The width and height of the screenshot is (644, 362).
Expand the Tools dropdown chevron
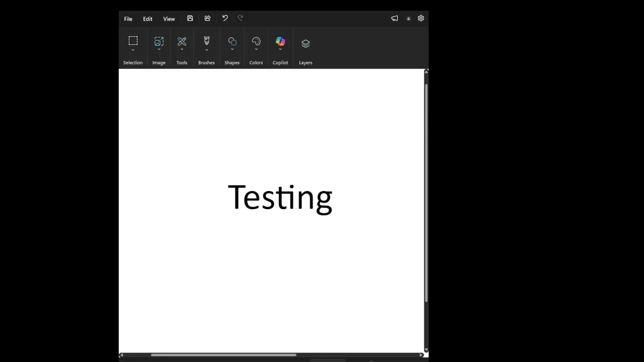click(x=182, y=50)
